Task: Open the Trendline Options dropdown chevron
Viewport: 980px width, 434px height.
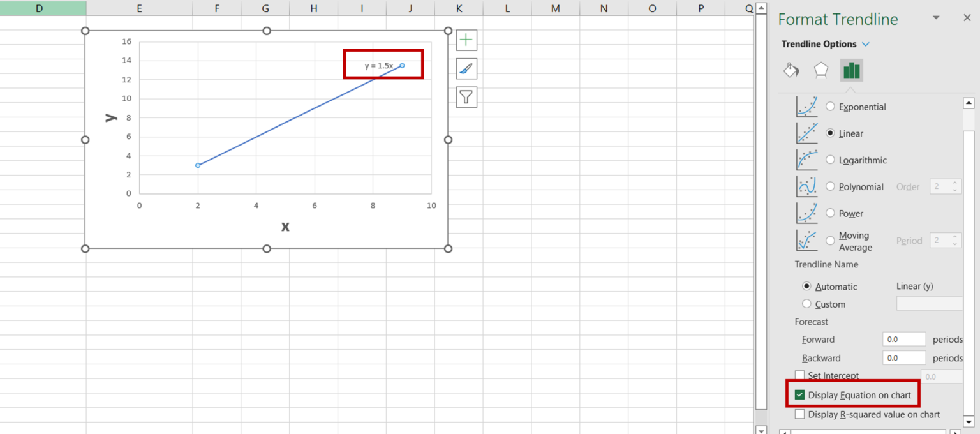Action: point(866,43)
